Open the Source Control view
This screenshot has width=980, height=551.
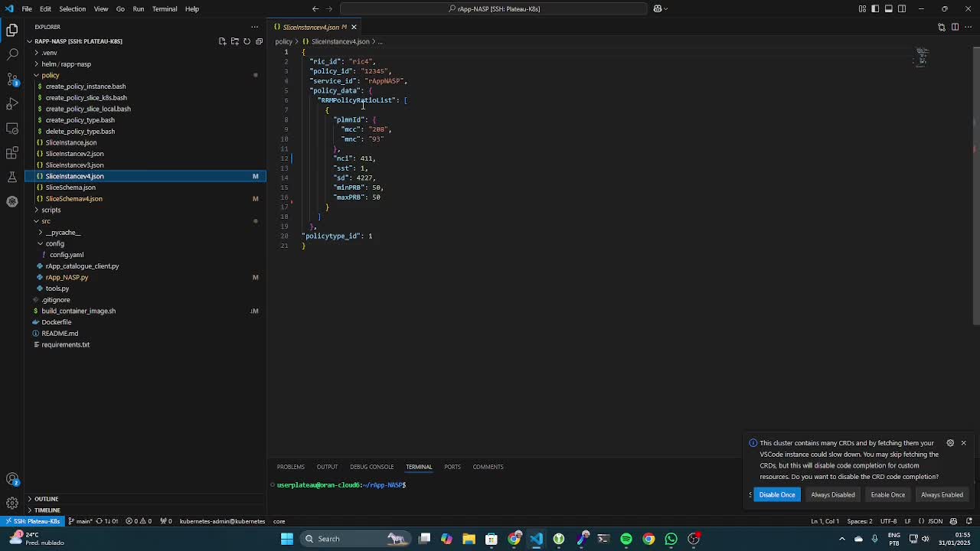coord(12,79)
